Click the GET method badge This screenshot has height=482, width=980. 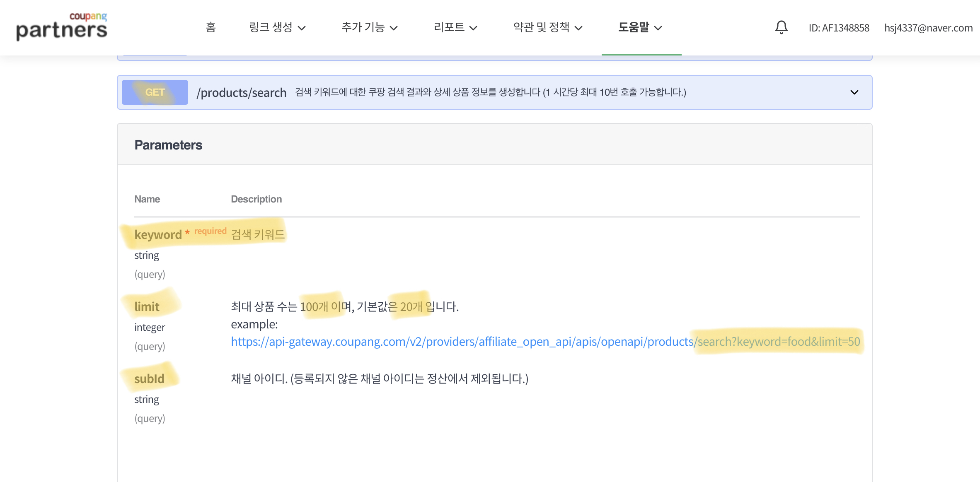click(x=155, y=92)
